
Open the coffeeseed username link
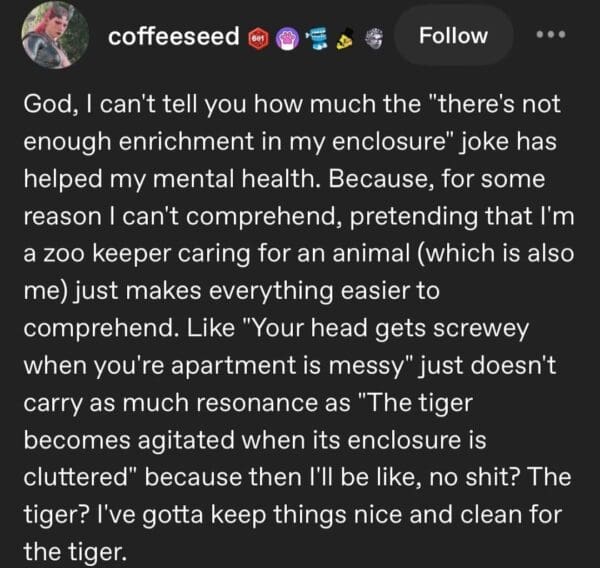coord(174,37)
